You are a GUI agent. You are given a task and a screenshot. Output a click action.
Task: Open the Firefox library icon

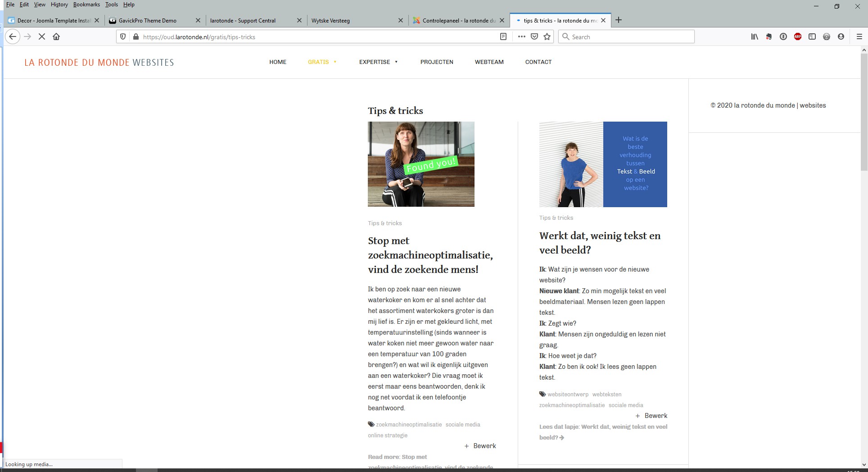pyautogui.click(x=755, y=37)
